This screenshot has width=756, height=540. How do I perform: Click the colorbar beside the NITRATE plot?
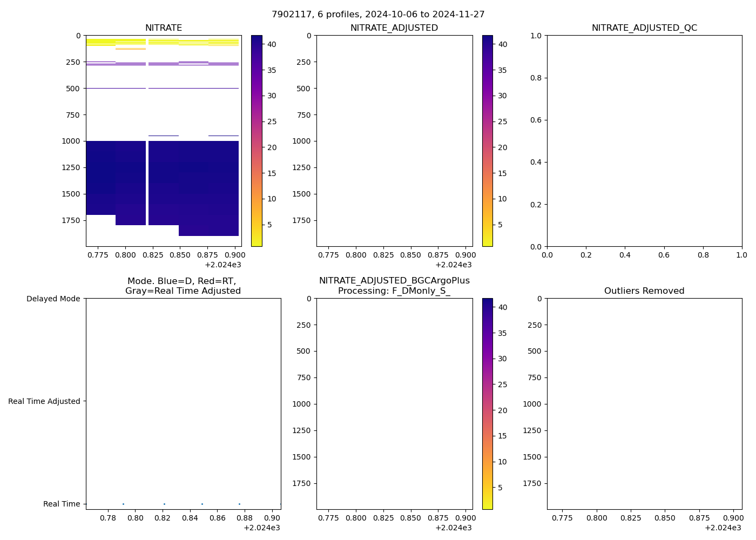256,140
